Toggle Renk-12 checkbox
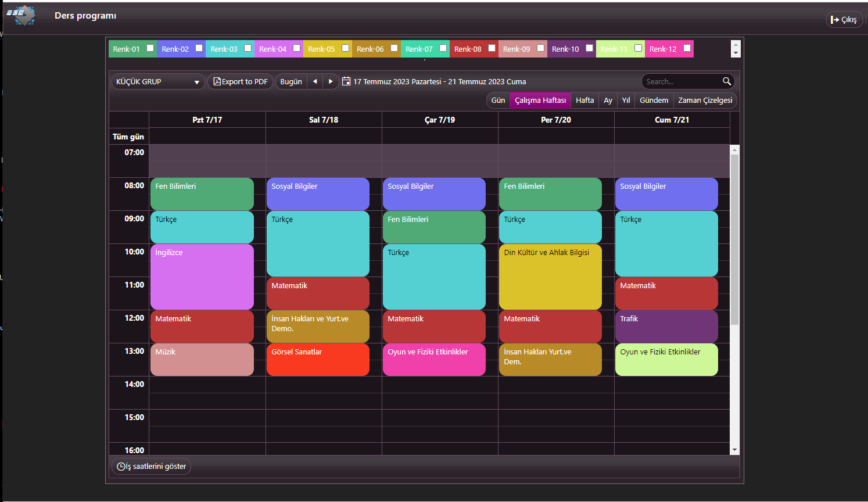 point(687,48)
